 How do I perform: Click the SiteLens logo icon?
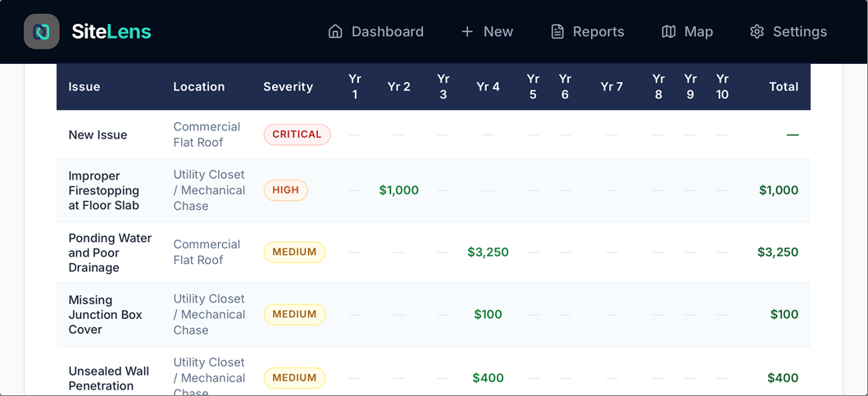(x=42, y=32)
